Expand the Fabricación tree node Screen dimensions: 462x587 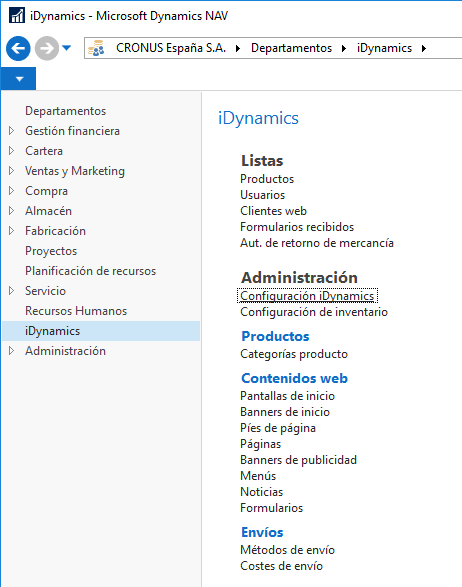tap(11, 231)
